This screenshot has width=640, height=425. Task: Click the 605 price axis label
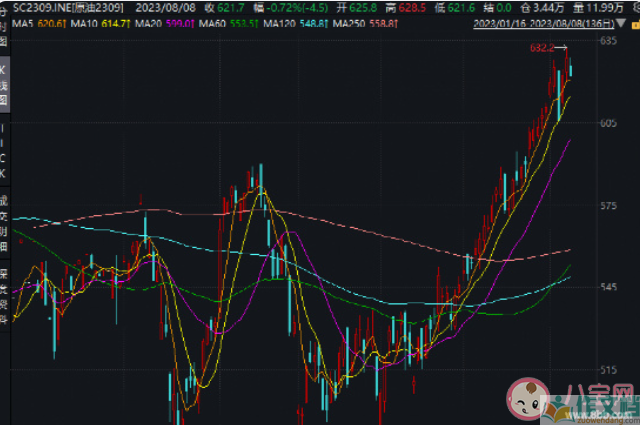(608, 123)
